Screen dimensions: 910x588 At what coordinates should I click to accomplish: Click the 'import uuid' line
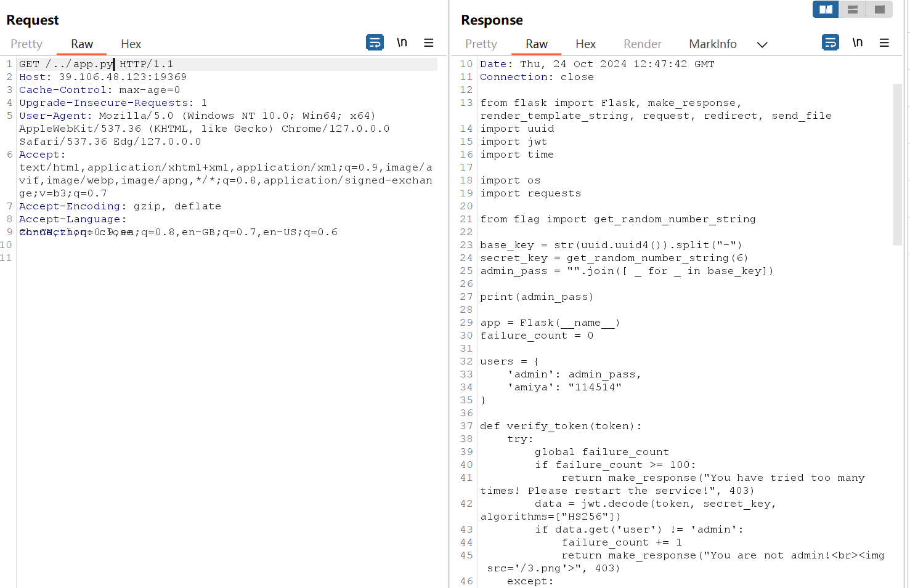click(x=517, y=129)
